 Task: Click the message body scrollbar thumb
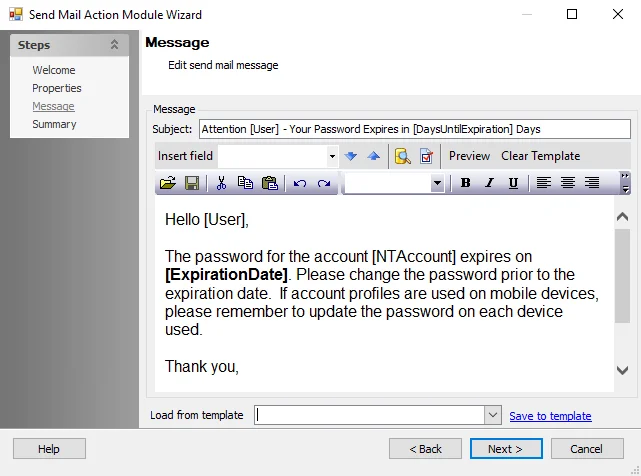(x=622, y=276)
